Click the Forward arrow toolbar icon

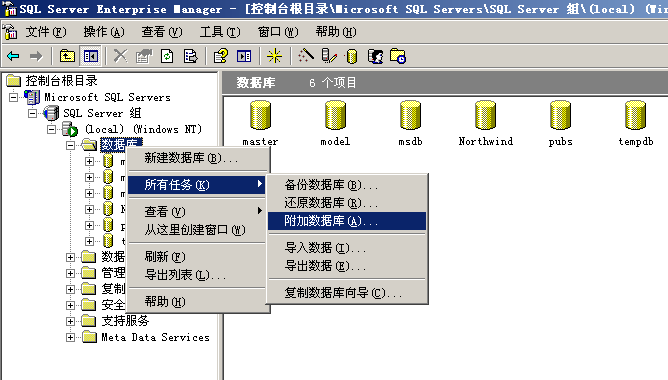tap(36, 56)
